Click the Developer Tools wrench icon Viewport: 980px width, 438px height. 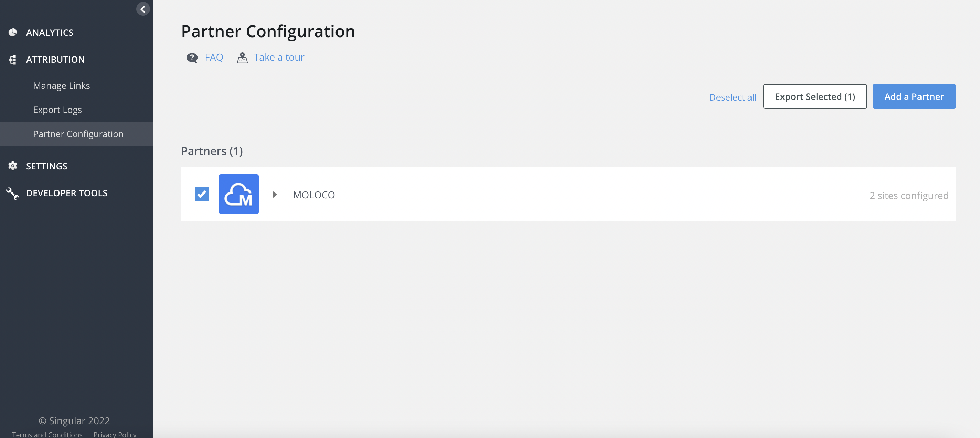13,193
